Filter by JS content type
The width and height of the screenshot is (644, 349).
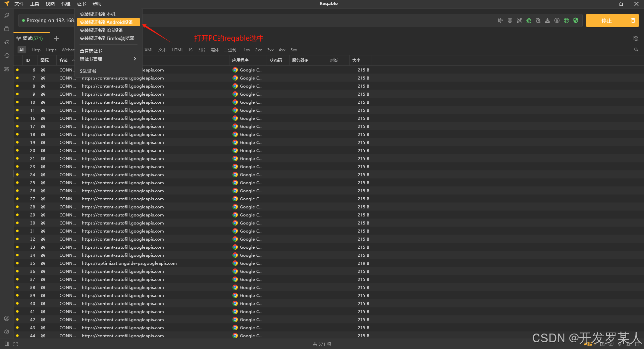pyautogui.click(x=191, y=50)
